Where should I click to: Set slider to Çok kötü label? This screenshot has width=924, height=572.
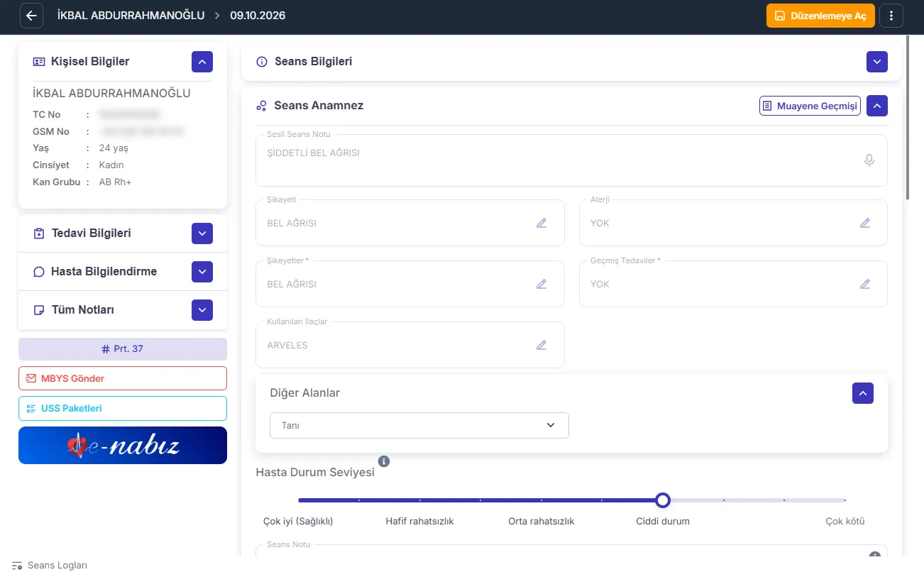(845, 521)
